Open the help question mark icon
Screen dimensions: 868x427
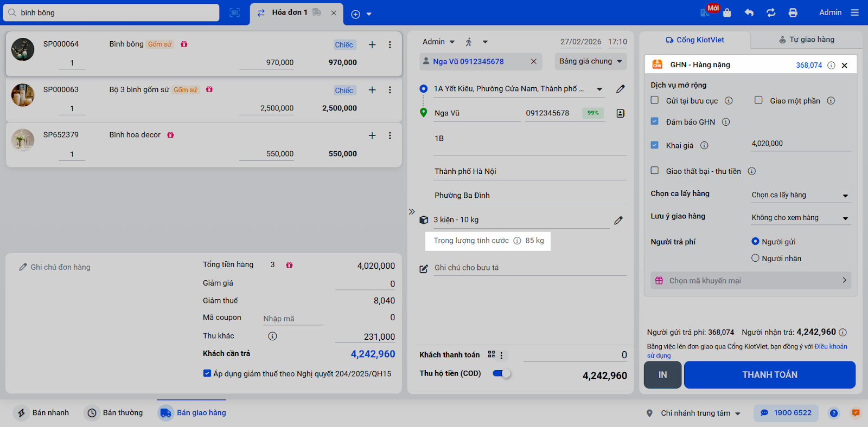(x=834, y=413)
